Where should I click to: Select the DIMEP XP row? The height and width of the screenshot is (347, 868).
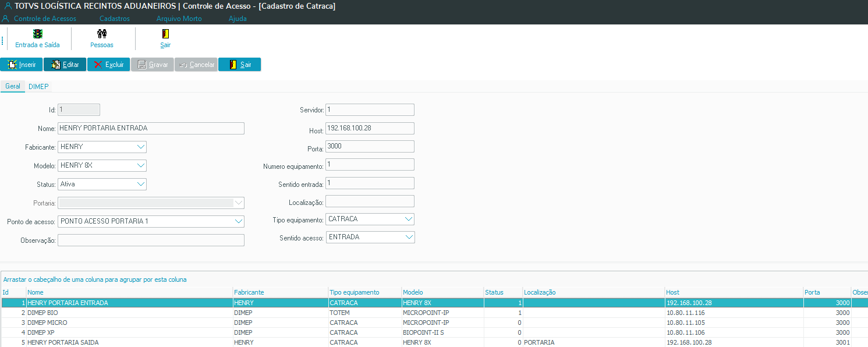click(434, 332)
